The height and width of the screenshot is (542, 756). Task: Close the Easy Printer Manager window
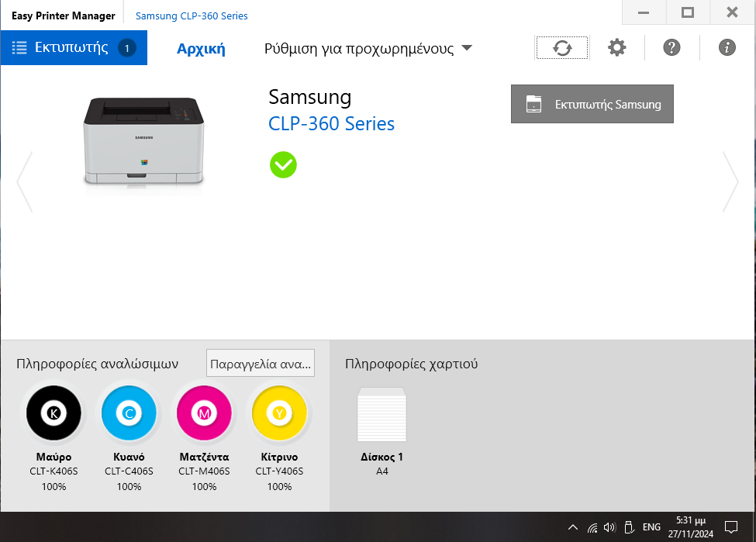coord(732,12)
